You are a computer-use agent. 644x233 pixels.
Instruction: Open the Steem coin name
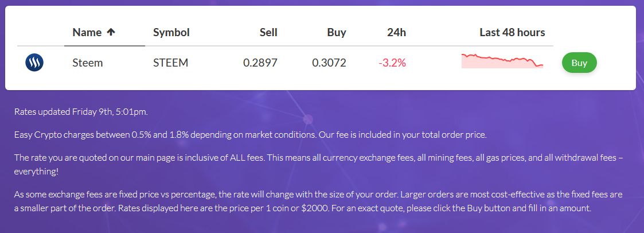click(x=88, y=63)
